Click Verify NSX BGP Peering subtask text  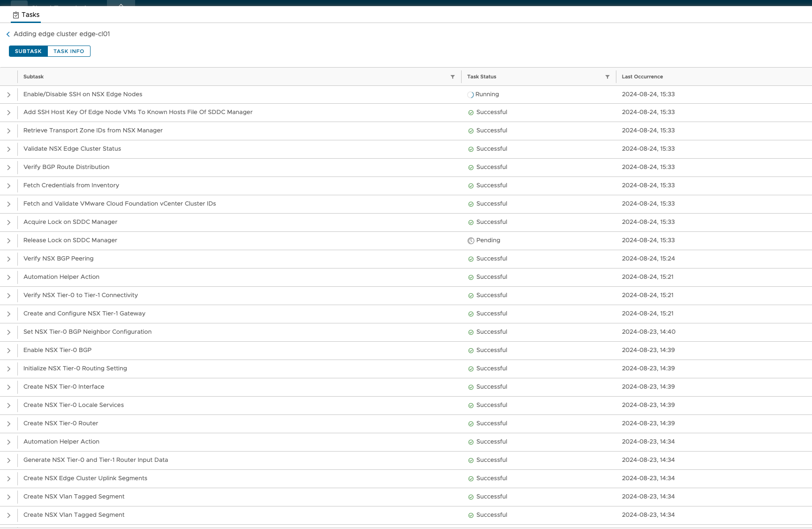(59, 259)
